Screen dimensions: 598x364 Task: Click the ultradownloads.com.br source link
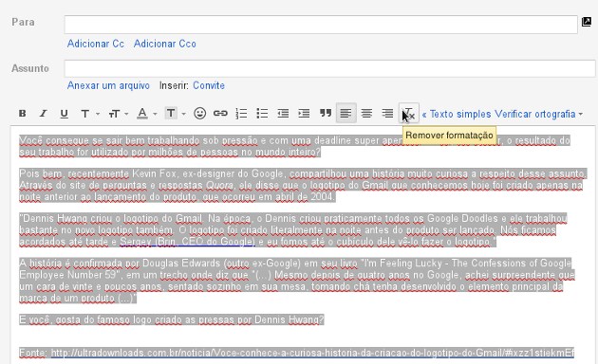(x=312, y=353)
